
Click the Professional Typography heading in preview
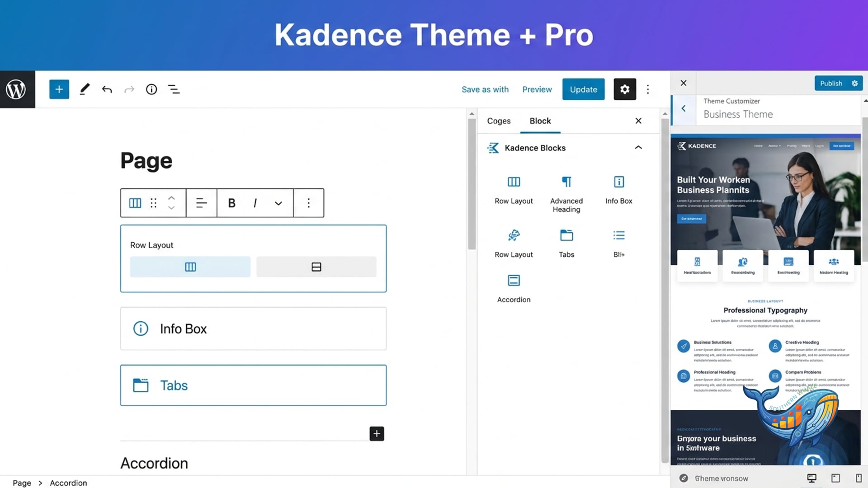(765, 310)
